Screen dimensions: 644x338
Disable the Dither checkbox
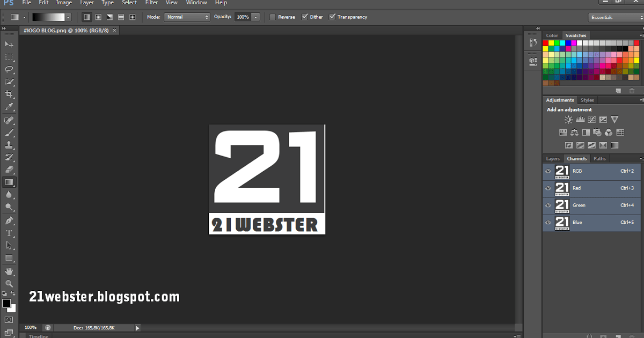coord(305,17)
